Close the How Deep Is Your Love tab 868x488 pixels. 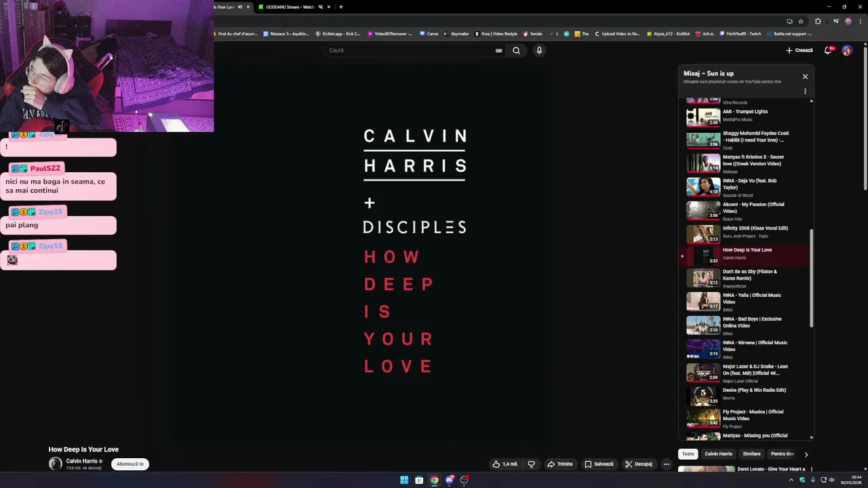point(248,7)
